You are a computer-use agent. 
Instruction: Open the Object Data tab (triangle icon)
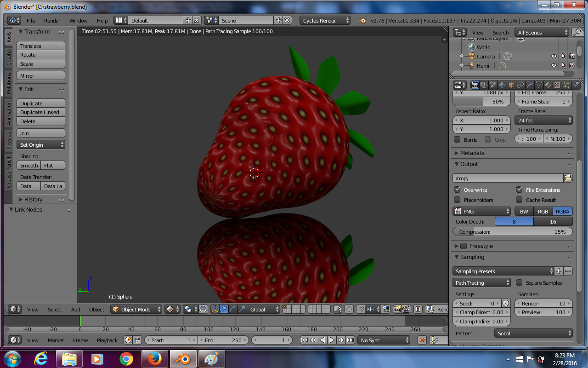539,85
